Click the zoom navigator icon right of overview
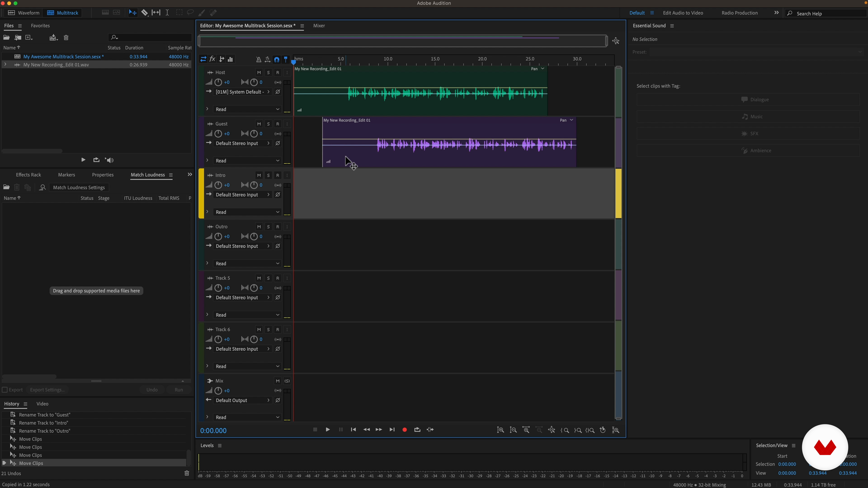 click(616, 41)
